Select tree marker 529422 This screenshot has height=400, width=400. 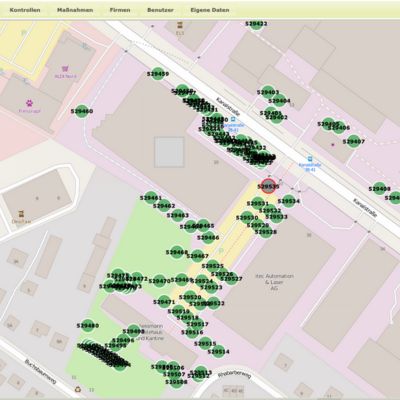coord(256,24)
